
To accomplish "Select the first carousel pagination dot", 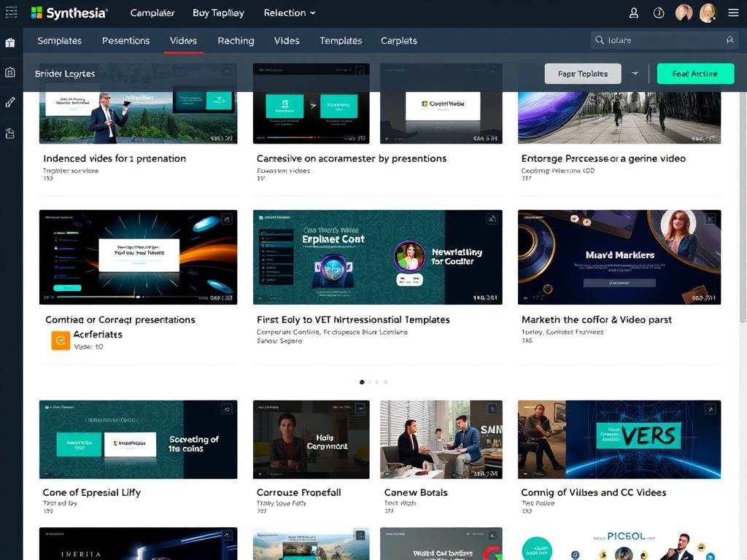I will pos(362,382).
